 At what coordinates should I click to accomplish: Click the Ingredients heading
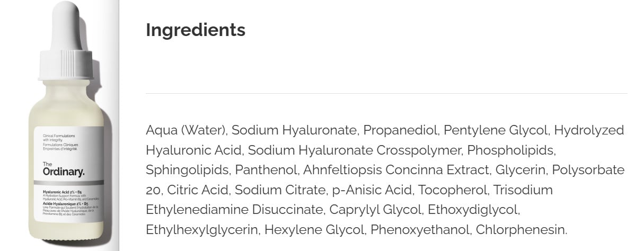pos(195,30)
